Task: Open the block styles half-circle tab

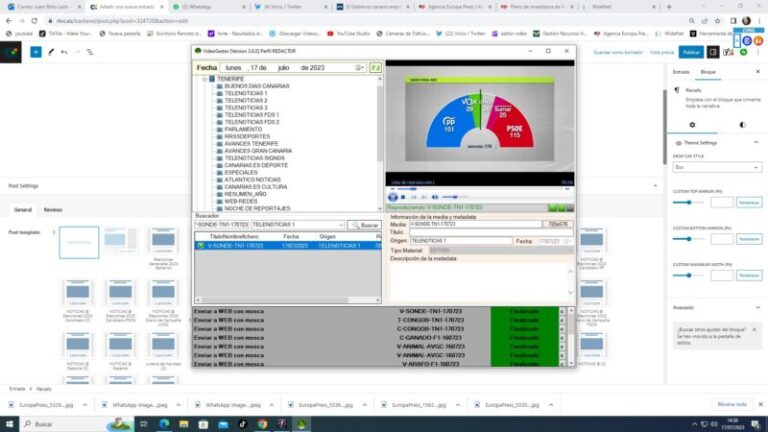Action: 742,125
